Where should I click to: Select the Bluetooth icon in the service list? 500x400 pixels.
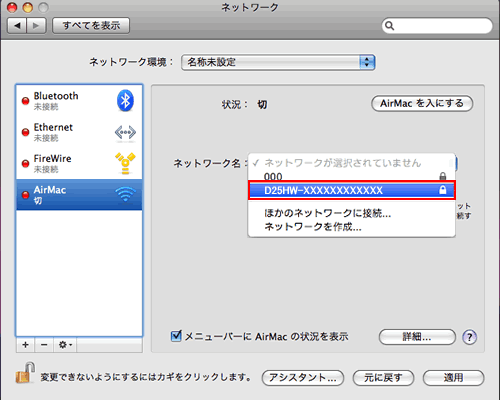pos(125,100)
